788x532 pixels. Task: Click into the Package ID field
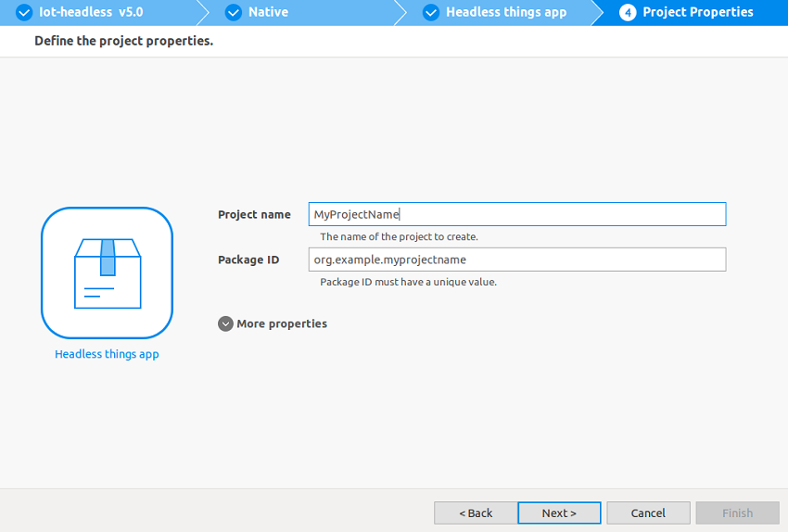517,260
